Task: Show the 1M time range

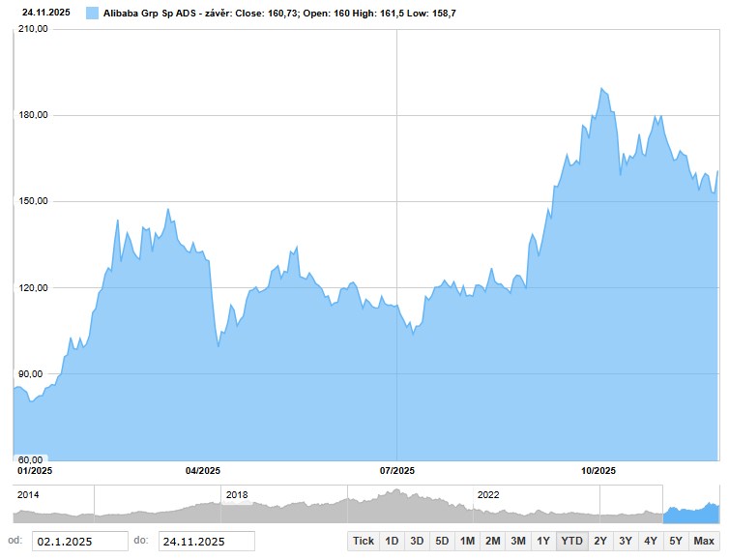Action: tap(467, 541)
